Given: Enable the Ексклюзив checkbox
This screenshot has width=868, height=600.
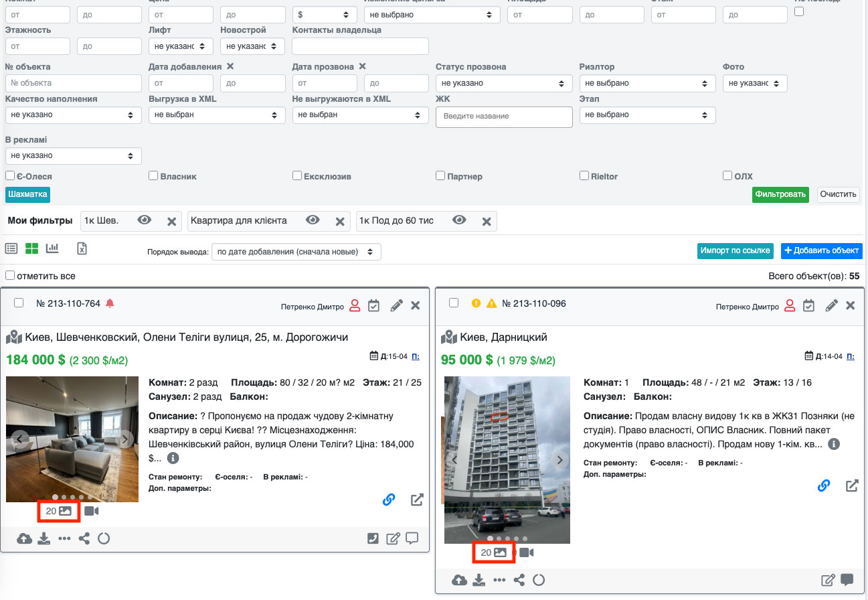Looking at the screenshot, I should (297, 175).
